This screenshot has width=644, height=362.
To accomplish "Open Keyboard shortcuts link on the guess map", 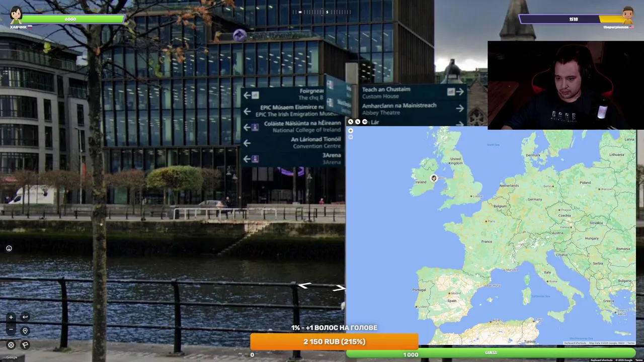I will click(575, 343).
